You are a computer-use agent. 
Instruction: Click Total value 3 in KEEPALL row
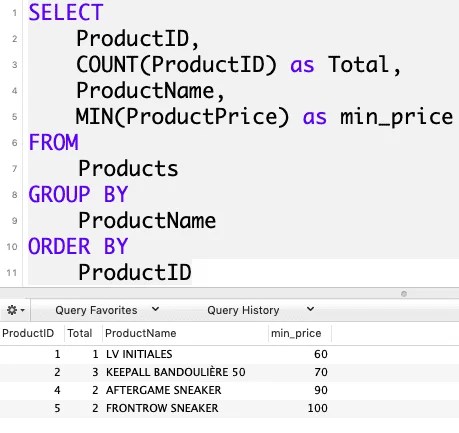click(95, 372)
